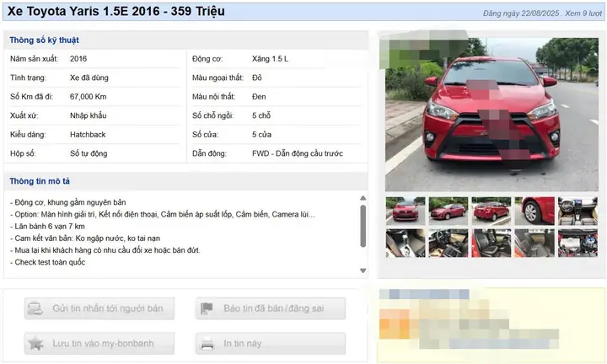Image resolution: width=607 pixels, height=364 pixels.
Task: Open the main red Yaris front photo
Action: 492,114
